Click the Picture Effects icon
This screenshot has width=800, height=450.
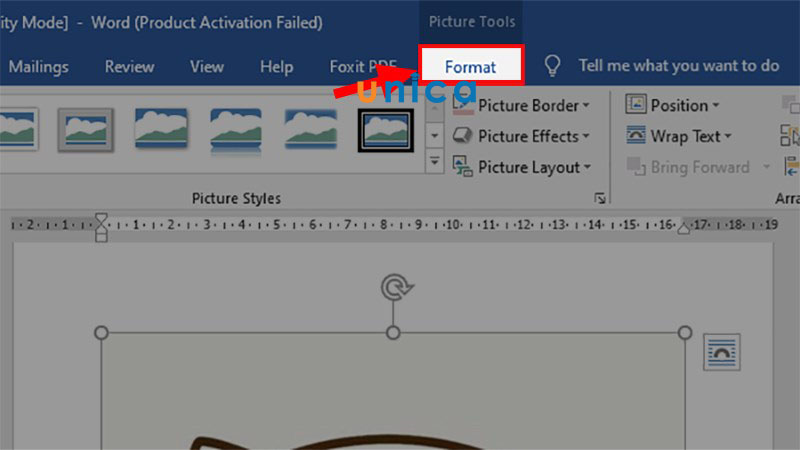[462, 136]
